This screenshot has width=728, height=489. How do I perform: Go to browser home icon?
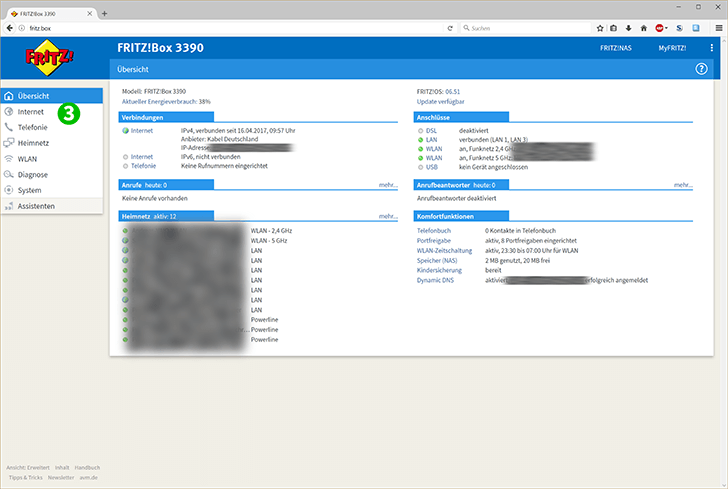pos(644,28)
